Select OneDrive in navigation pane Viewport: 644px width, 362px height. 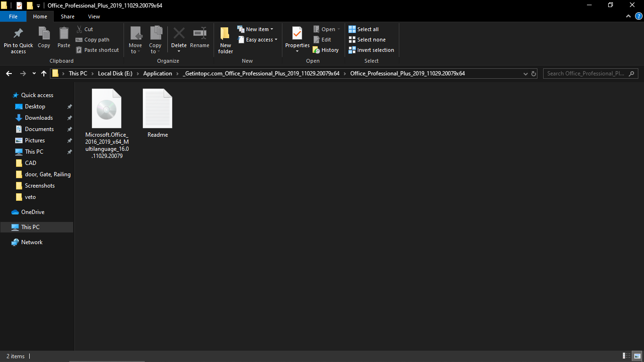pyautogui.click(x=33, y=212)
